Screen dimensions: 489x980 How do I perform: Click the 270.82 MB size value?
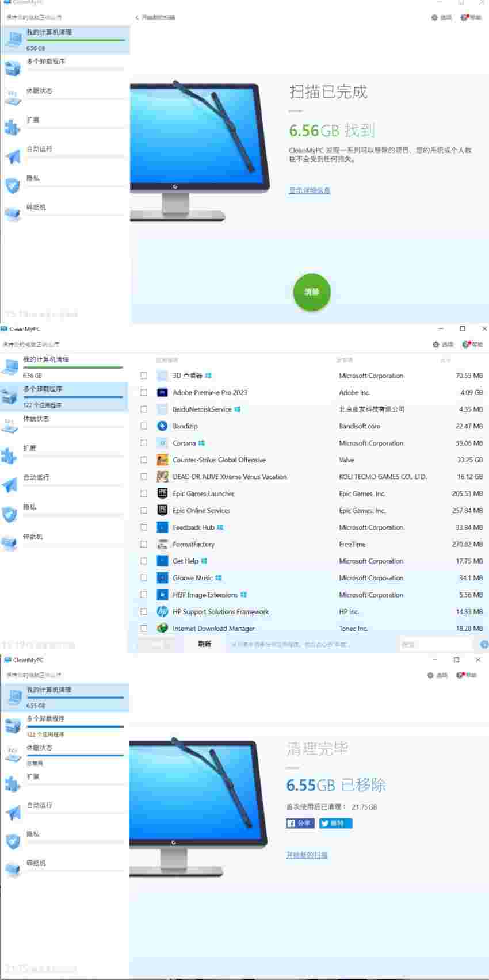tap(467, 544)
